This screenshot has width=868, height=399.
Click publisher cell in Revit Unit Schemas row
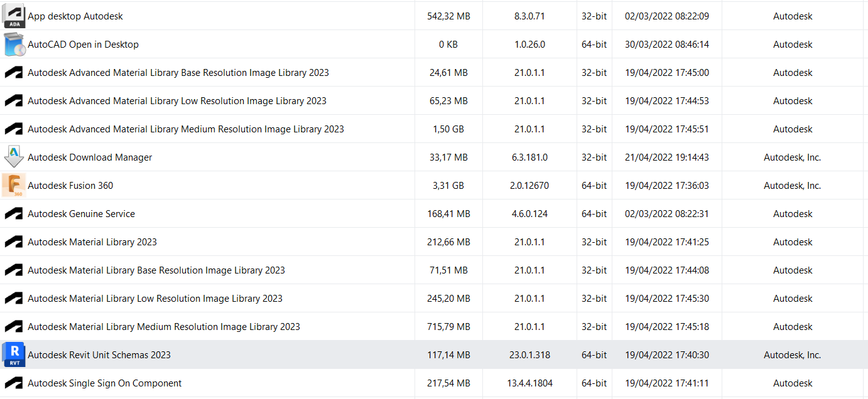pos(793,355)
